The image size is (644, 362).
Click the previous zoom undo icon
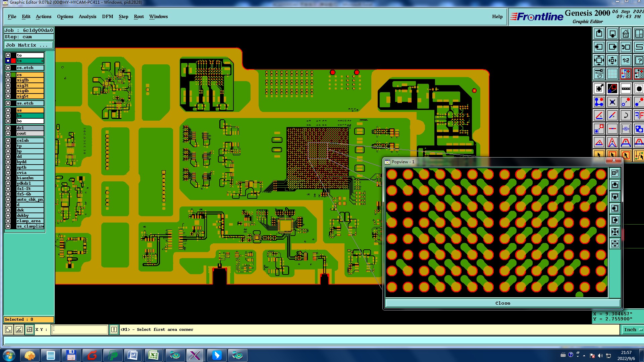click(626, 47)
